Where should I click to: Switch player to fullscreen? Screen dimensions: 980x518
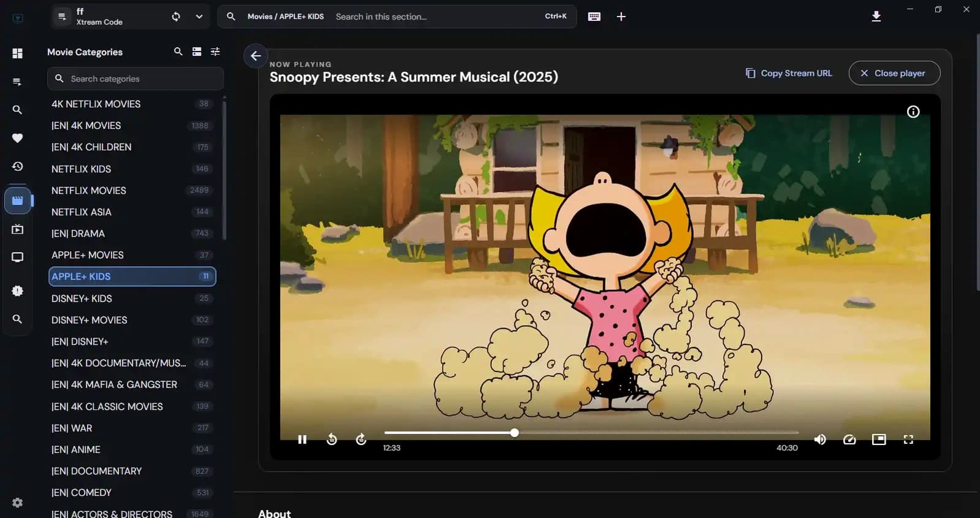pos(908,440)
